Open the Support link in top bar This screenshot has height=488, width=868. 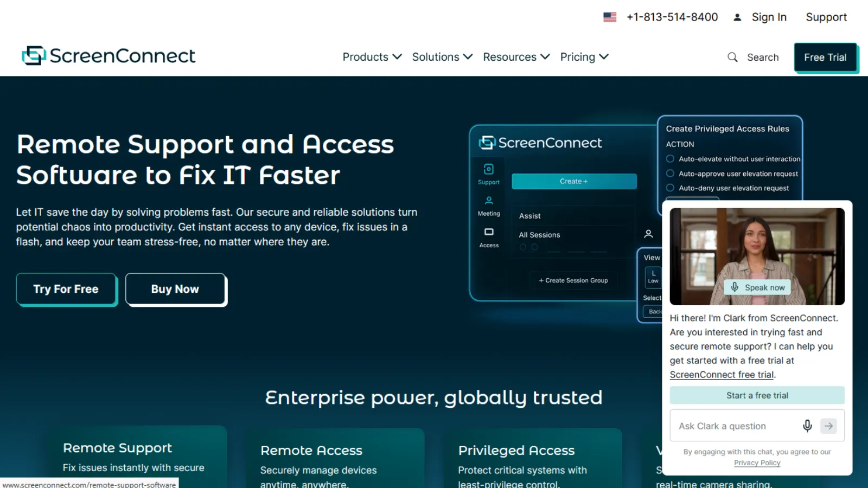pos(826,17)
